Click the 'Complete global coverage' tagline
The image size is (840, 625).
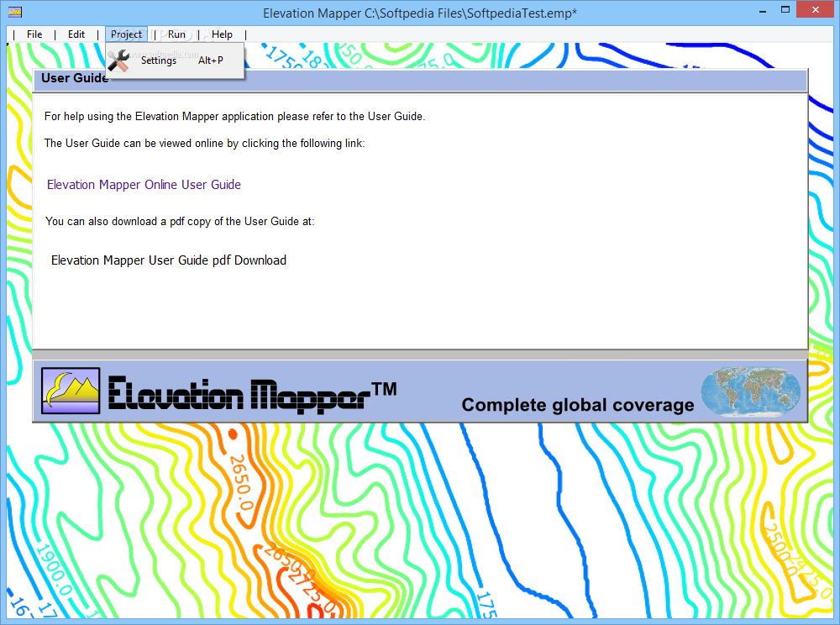pos(578,405)
